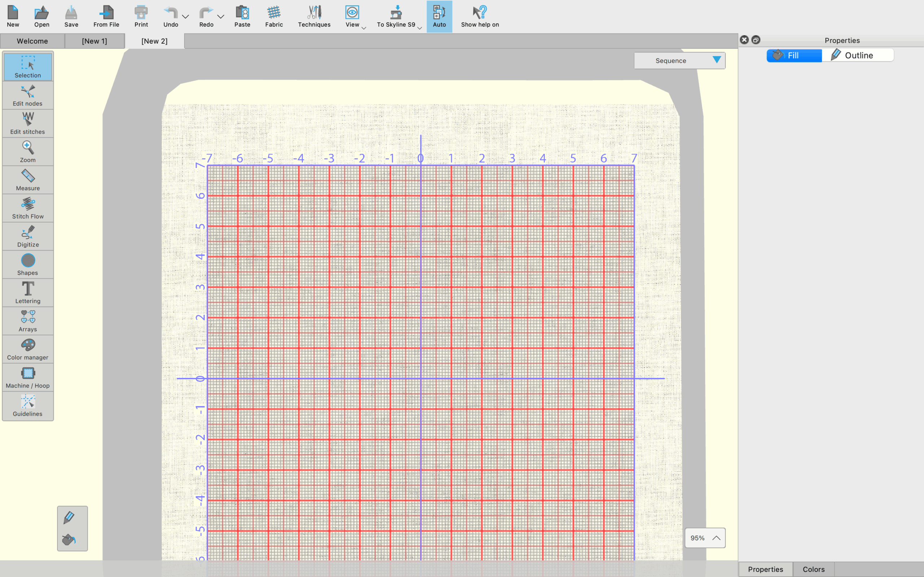Image resolution: width=924 pixels, height=577 pixels.
Task: Toggle the Auto mode button
Action: click(439, 17)
